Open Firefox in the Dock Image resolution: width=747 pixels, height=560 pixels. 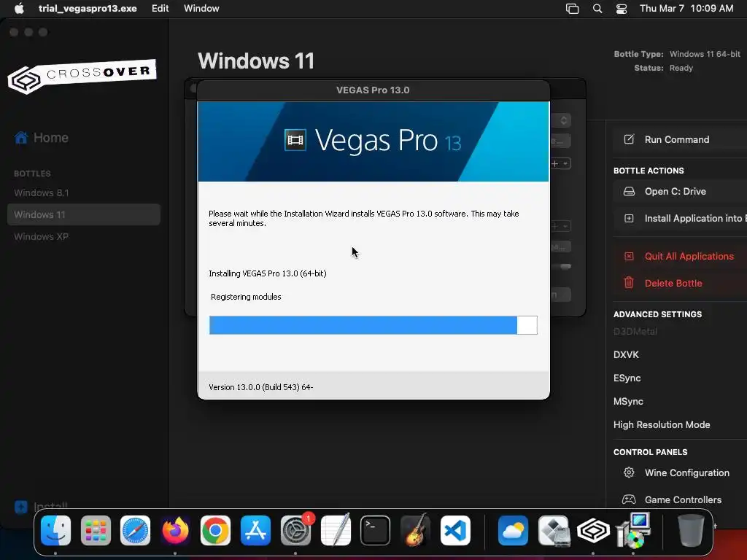(x=175, y=530)
